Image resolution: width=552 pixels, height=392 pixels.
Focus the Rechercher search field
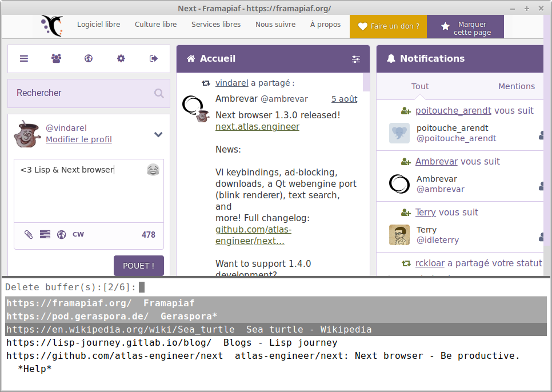[89, 93]
